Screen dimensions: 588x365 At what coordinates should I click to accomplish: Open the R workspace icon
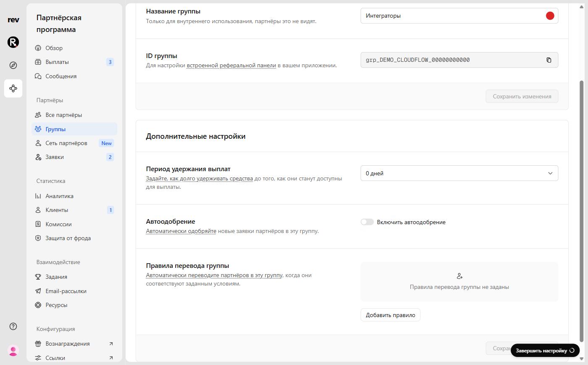pyautogui.click(x=13, y=42)
